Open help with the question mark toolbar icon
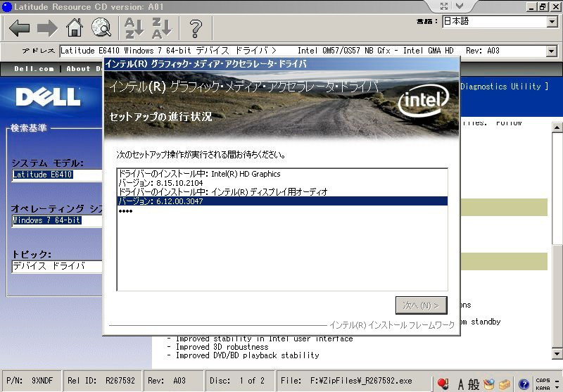563x392 pixels. pos(196,28)
